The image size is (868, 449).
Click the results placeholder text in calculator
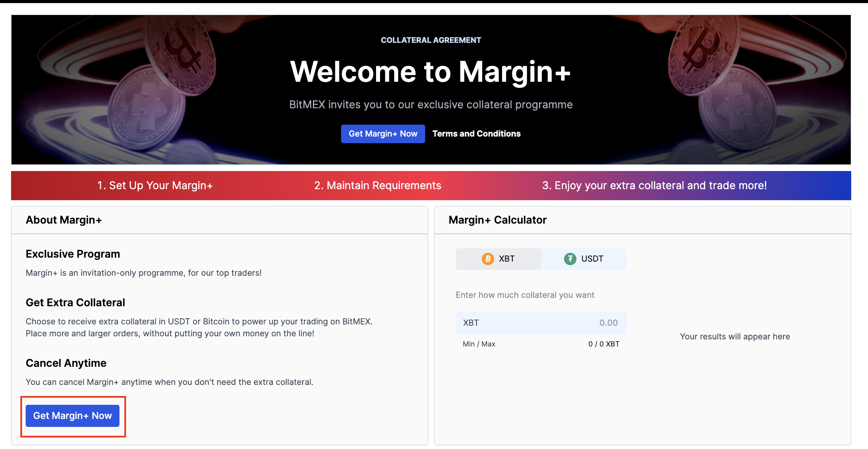734,337
